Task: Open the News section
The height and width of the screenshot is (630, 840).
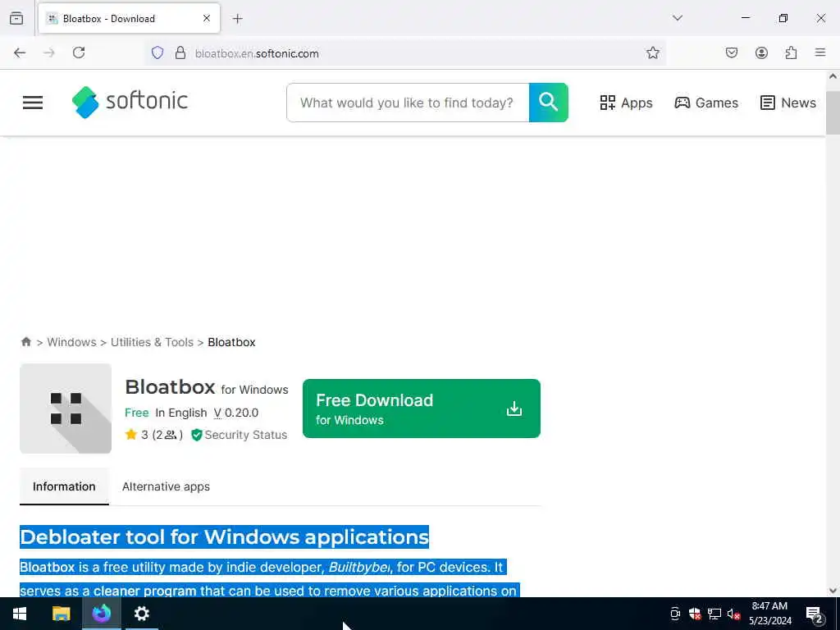Action: click(788, 103)
